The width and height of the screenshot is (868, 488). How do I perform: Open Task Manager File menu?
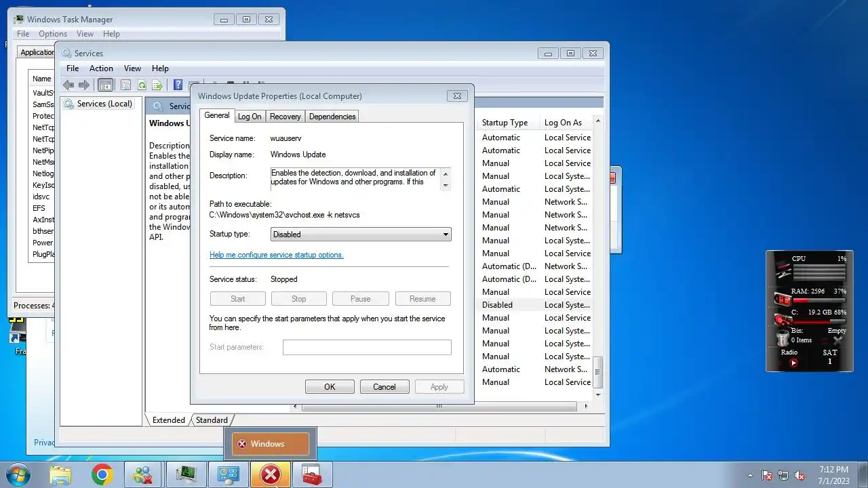22,34
